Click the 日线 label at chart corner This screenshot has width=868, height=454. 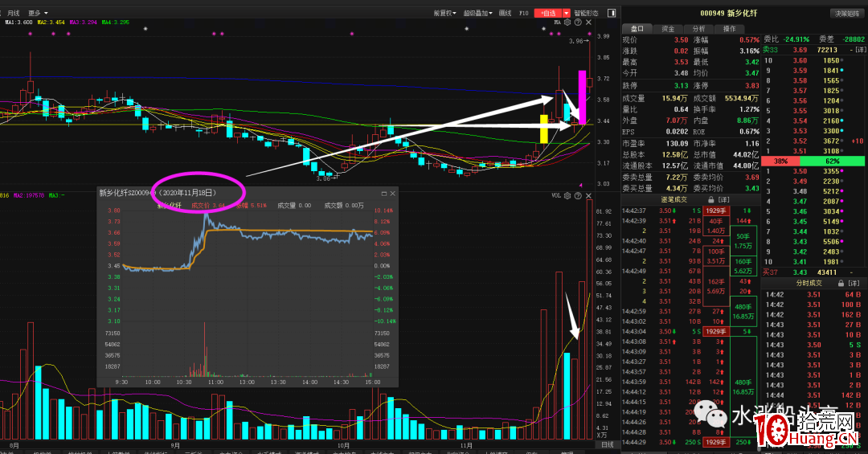pos(608,444)
